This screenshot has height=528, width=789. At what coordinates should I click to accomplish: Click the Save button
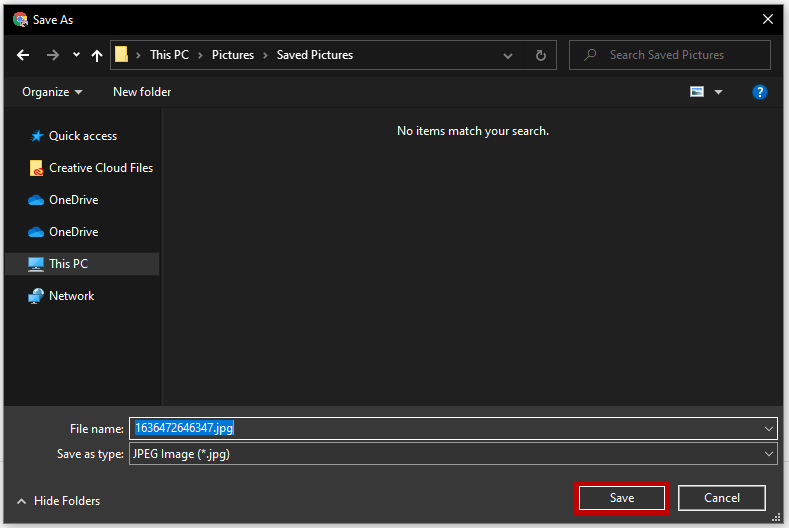point(621,498)
